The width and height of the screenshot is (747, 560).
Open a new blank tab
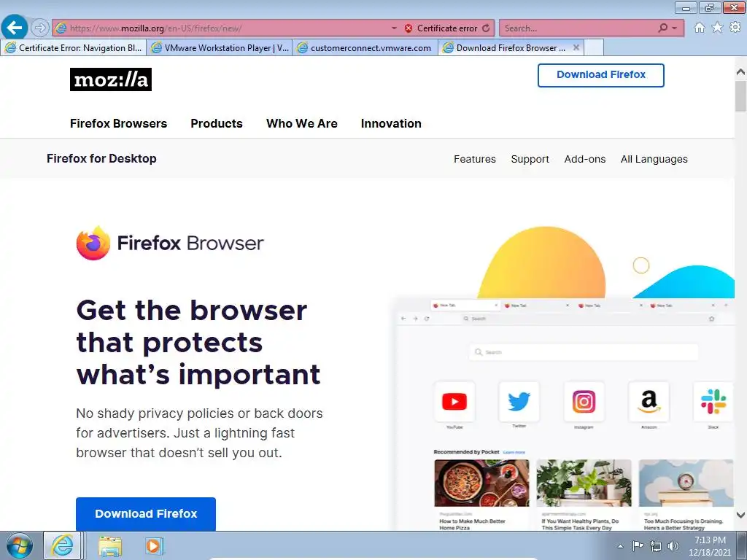point(594,47)
